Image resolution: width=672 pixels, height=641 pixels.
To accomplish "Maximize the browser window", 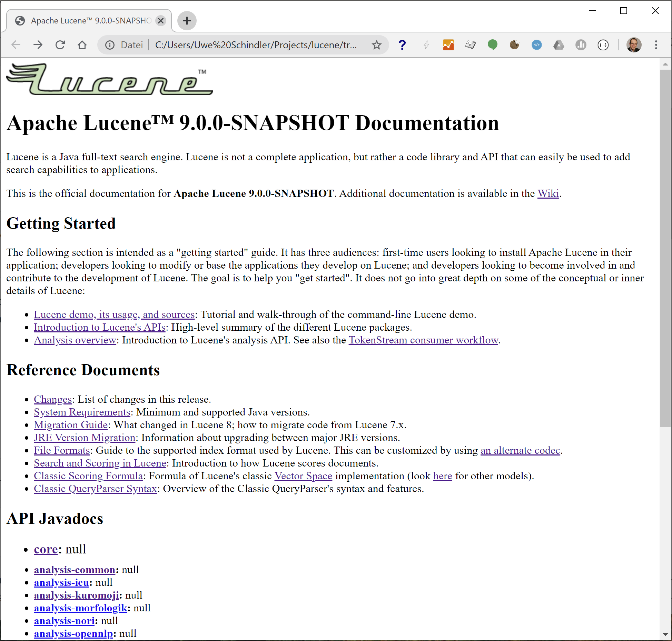I will [624, 11].
